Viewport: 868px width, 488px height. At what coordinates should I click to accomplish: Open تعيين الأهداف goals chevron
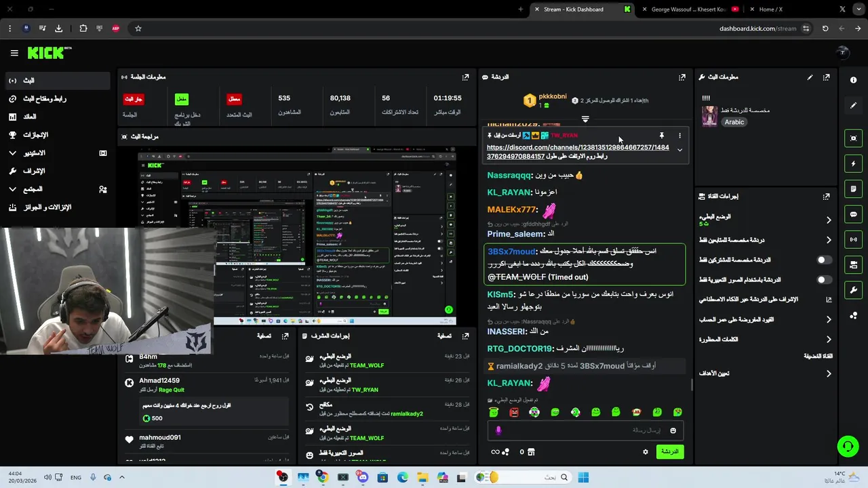(828, 373)
